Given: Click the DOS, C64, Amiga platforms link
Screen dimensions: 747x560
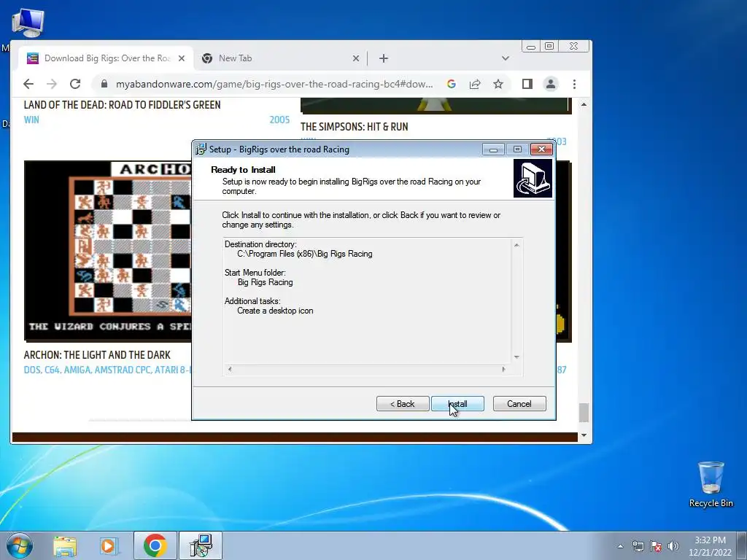Looking at the screenshot, I should pos(107,370).
